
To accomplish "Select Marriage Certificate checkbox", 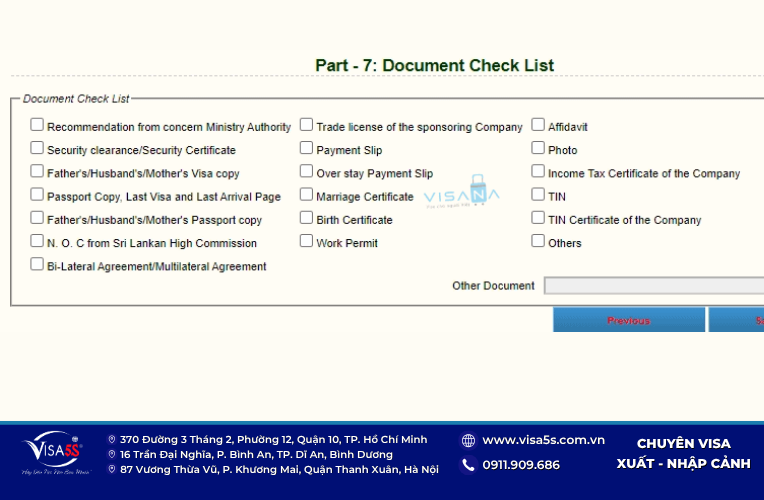I will [306, 194].
